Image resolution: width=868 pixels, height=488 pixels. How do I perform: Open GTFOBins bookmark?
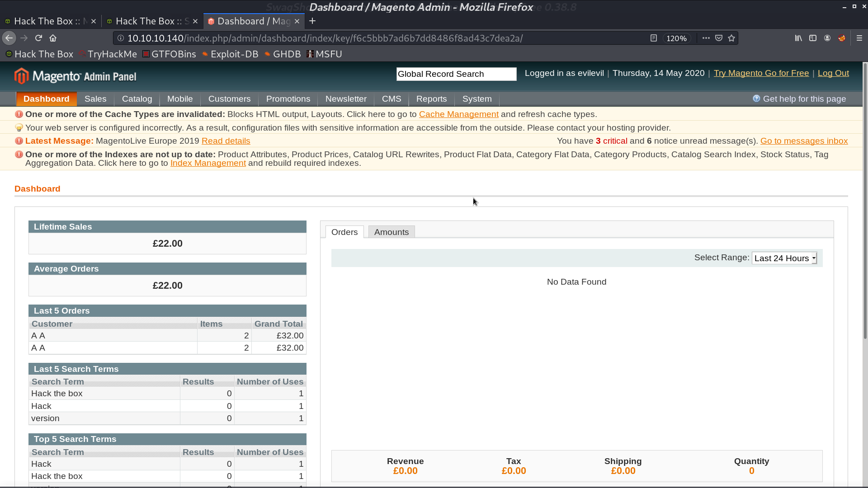click(x=169, y=54)
